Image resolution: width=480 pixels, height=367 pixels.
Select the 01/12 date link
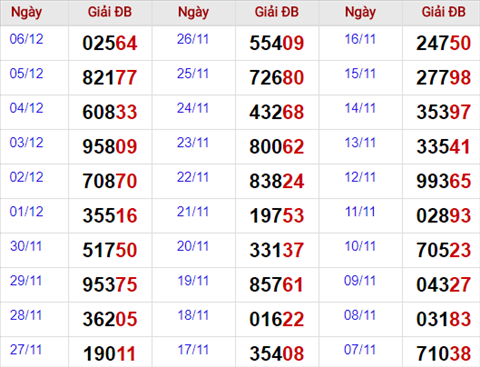click(x=26, y=212)
